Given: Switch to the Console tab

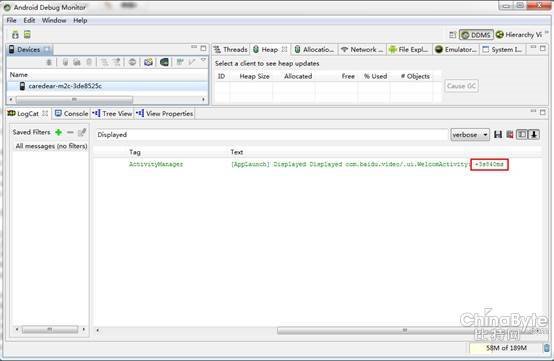Looking at the screenshot, I should coord(71,113).
